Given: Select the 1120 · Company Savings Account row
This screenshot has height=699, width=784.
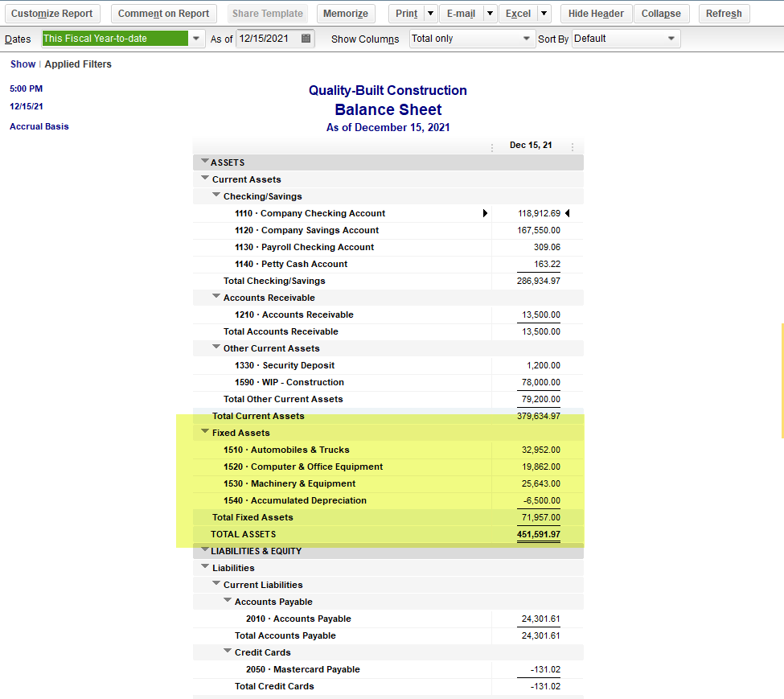Looking at the screenshot, I should pyautogui.click(x=388, y=231).
